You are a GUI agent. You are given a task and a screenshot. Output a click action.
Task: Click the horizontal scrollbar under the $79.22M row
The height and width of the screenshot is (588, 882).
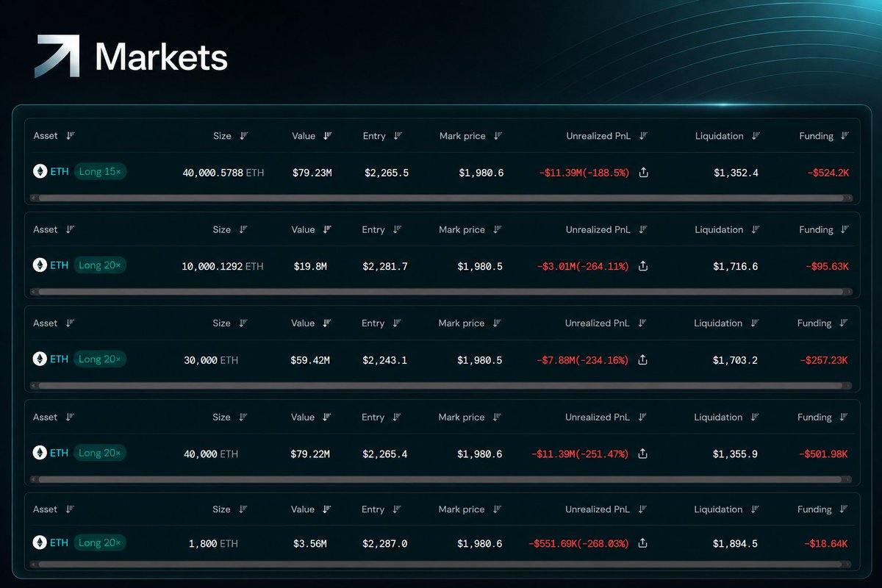(441, 479)
